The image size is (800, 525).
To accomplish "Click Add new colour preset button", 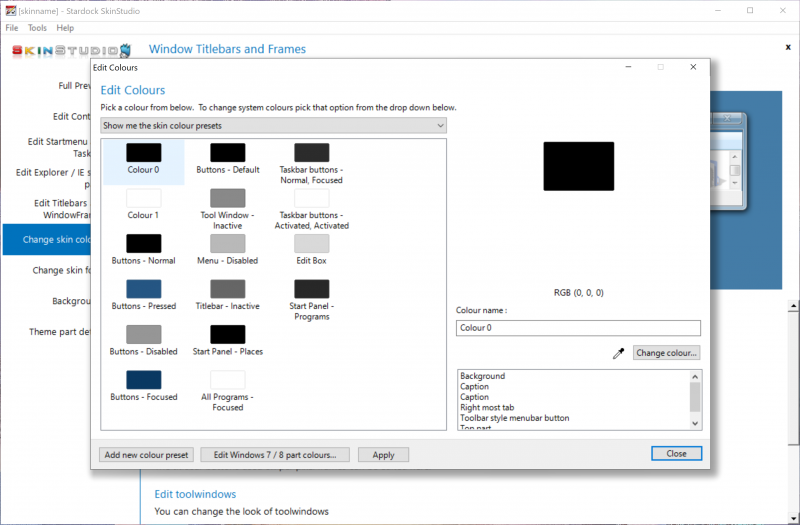I will coord(146,455).
